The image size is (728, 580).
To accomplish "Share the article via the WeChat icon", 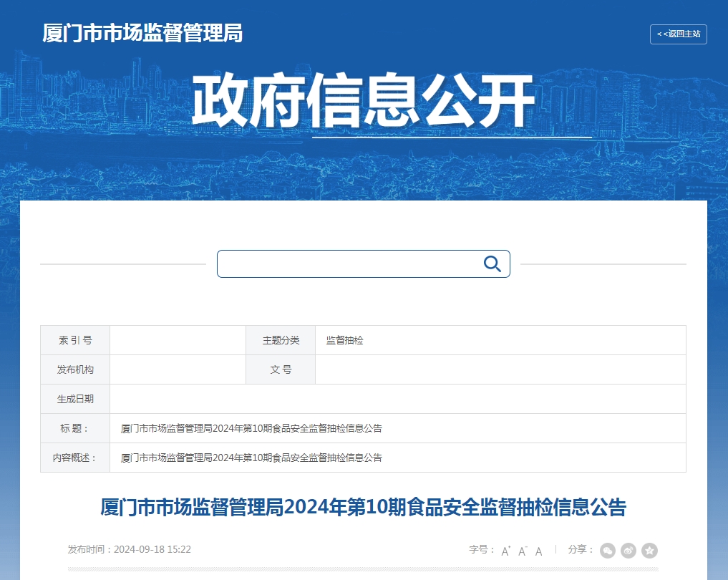I will pos(607,551).
